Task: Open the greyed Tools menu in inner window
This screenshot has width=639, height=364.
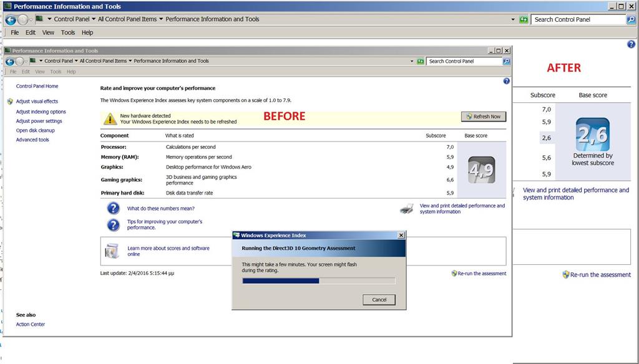Action: pos(56,72)
